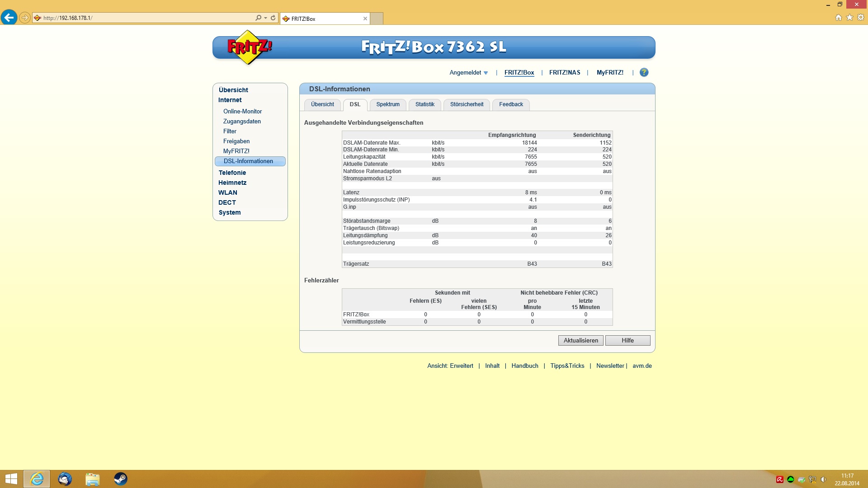Open the Windows Start button

point(11,479)
